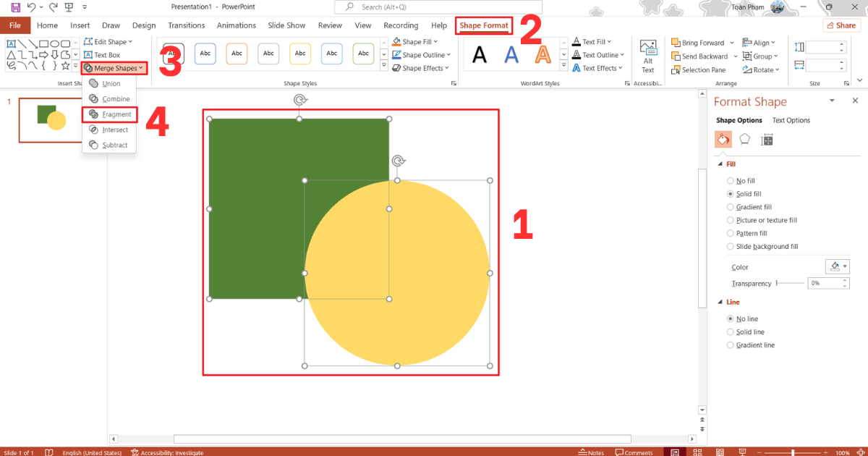Click Bring Forward button
This screenshot has height=456, width=868.
tap(697, 43)
